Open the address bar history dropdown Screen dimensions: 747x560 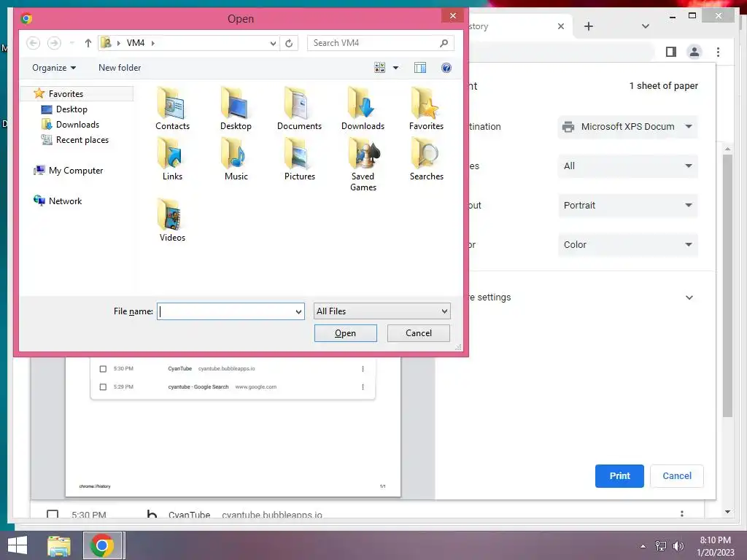pyautogui.click(x=273, y=43)
